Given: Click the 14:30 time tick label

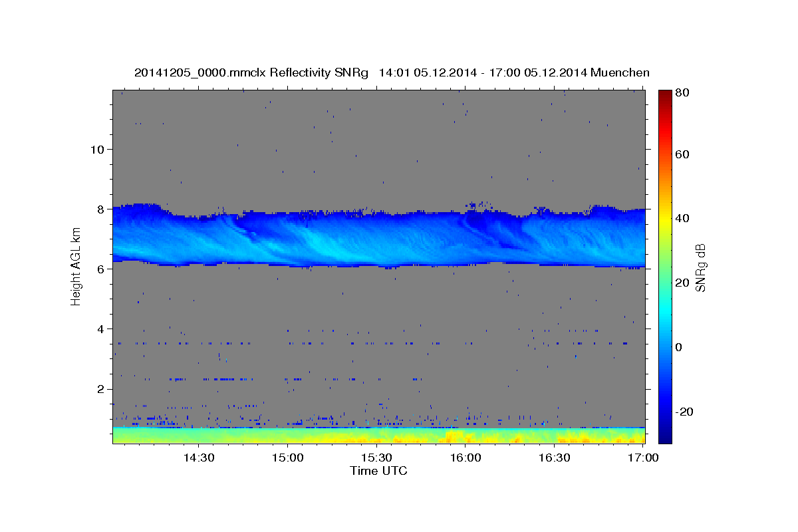Looking at the screenshot, I should pos(198,458).
